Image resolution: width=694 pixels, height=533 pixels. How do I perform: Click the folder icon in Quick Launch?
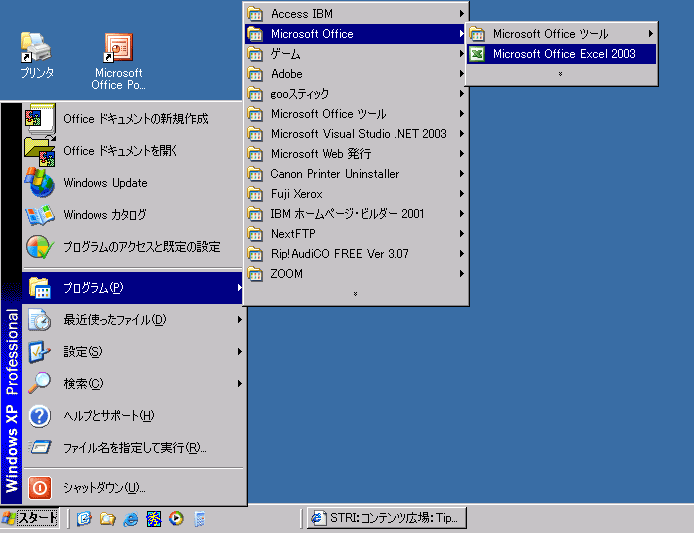click(x=108, y=518)
